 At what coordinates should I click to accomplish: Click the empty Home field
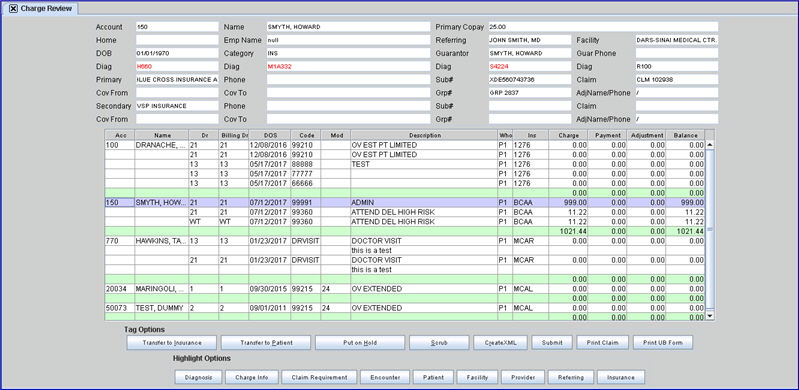(177, 40)
